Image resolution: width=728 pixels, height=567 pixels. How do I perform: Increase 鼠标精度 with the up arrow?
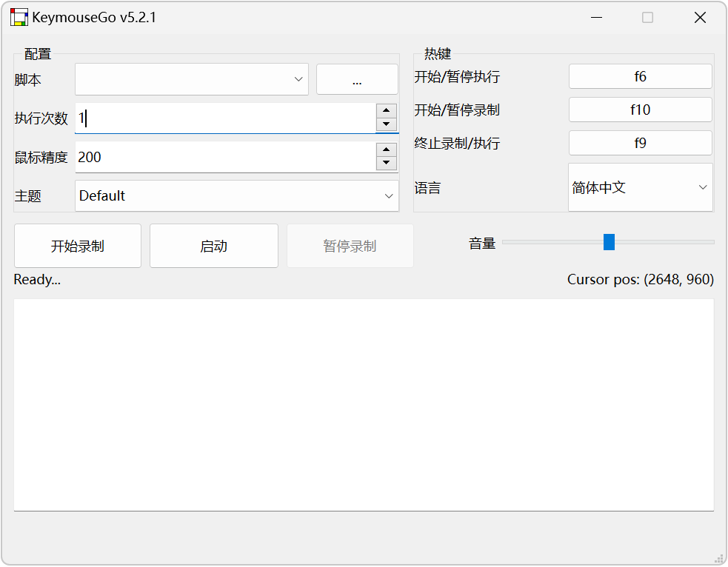[387, 150]
